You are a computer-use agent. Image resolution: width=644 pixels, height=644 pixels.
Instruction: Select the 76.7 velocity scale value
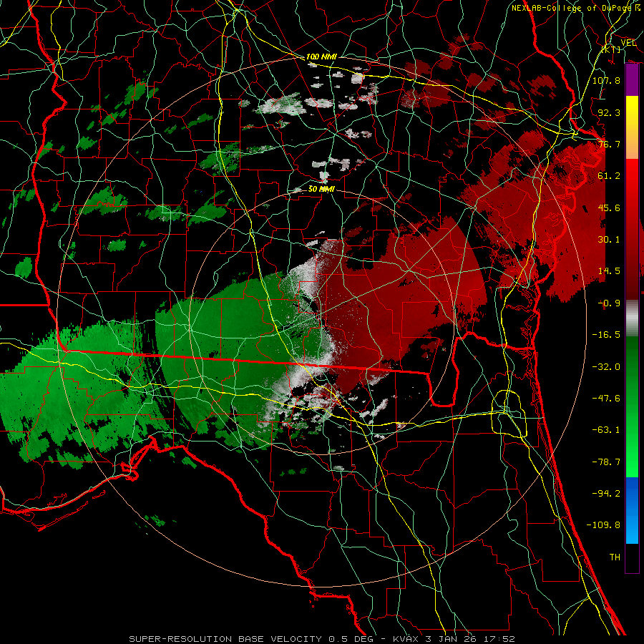609,144
